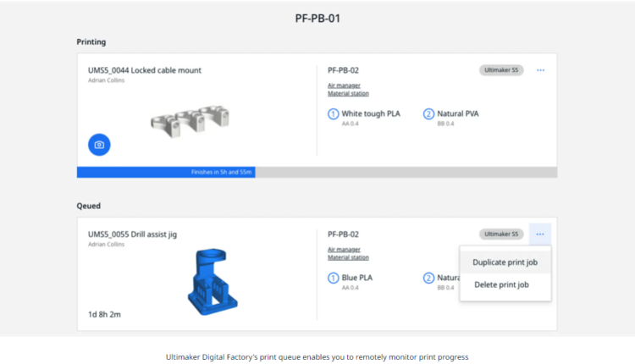Screen dimensions: 635x364
Task: Select Duplicate print job option
Action: [x=505, y=262]
